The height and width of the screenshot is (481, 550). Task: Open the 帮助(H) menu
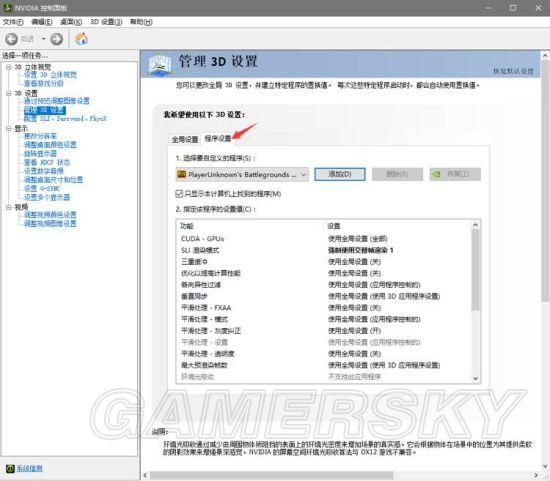pyautogui.click(x=141, y=22)
